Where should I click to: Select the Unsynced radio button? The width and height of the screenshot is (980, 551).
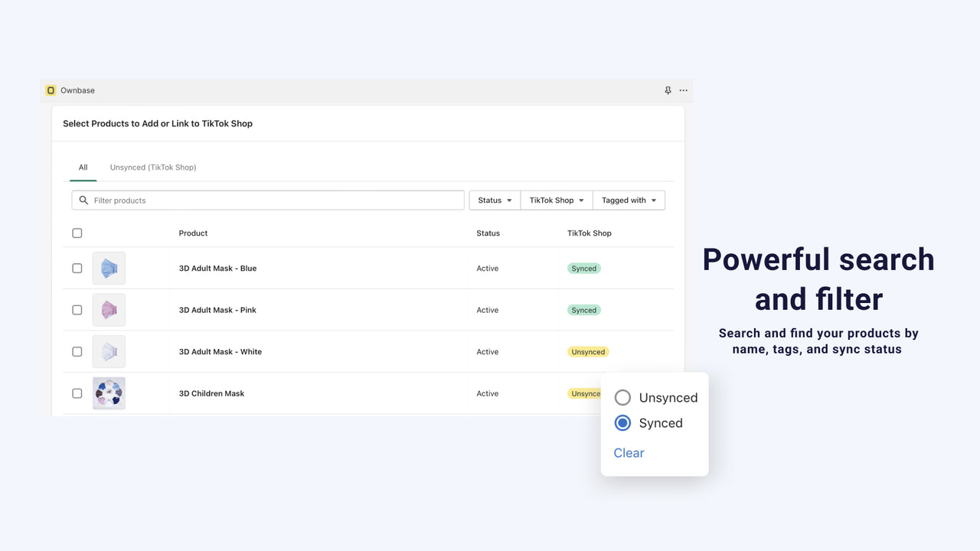click(622, 397)
